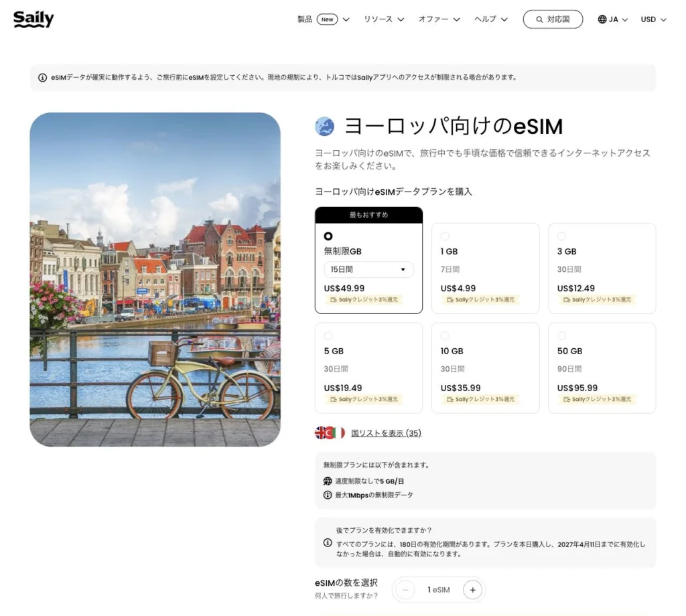Open the 15日間 duration dropdown

point(368,270)
